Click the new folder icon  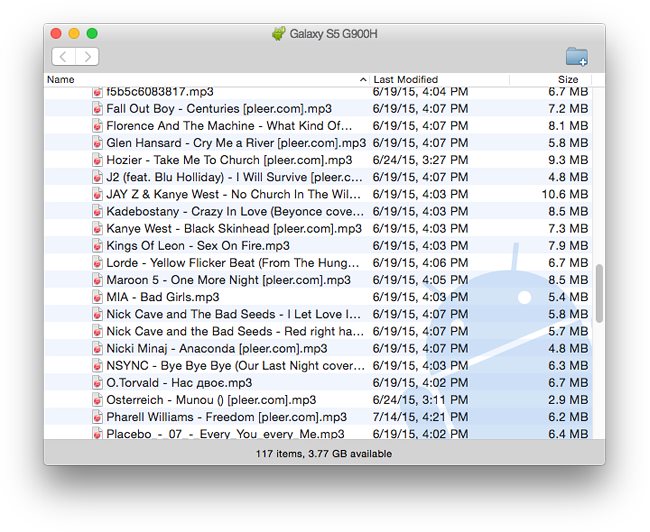click(577, 56)
